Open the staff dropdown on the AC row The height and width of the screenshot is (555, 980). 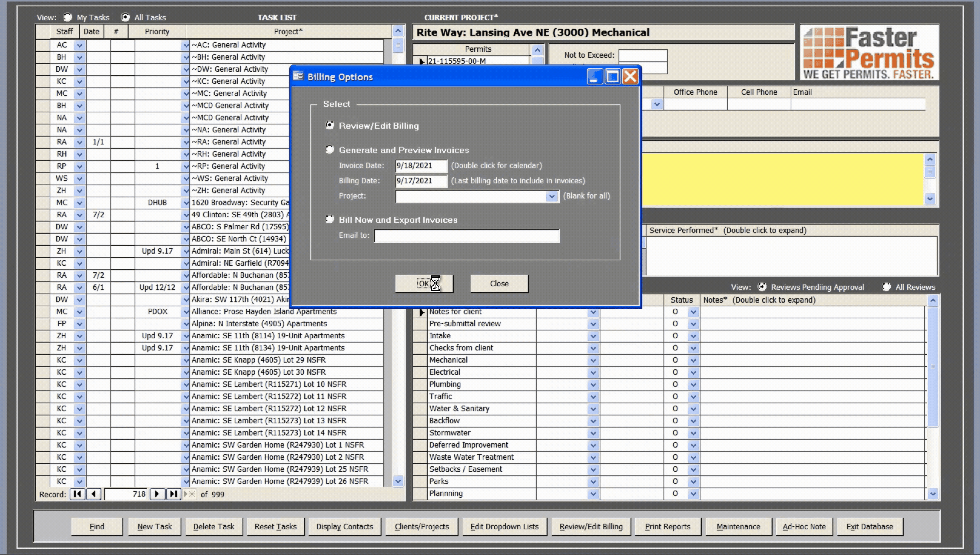79,44
